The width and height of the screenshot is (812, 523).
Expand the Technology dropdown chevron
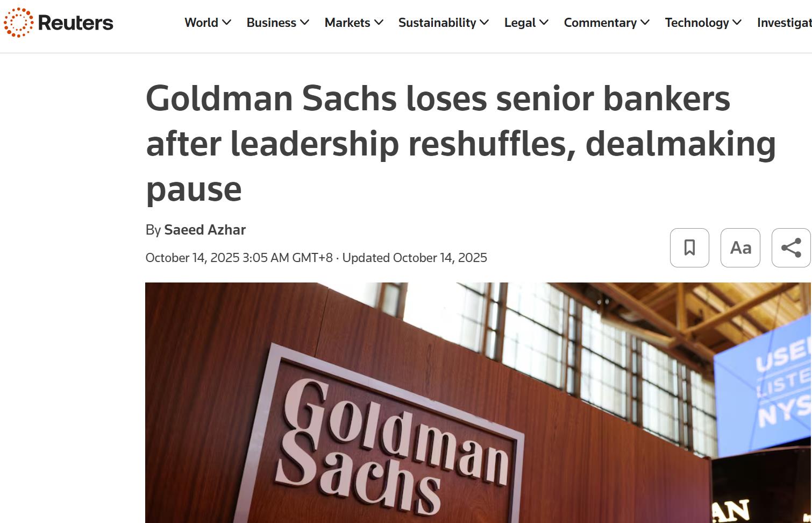pos(737,23)
